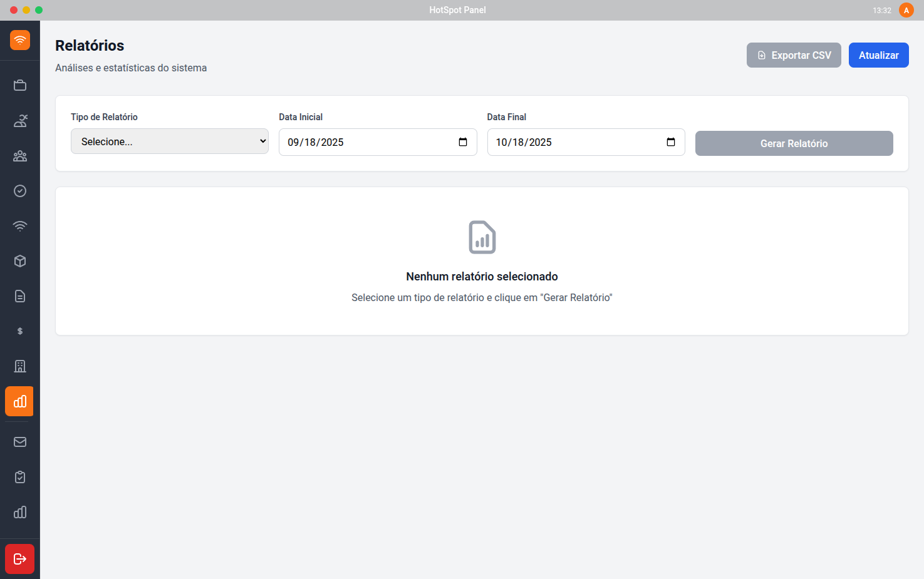Open the document page sidebar icon

point(20,296)
